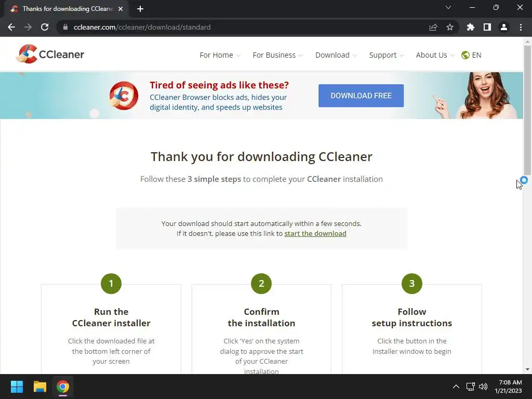Close the 'Thanks for downloading CCleaner' tab

(x=121, y=9)
